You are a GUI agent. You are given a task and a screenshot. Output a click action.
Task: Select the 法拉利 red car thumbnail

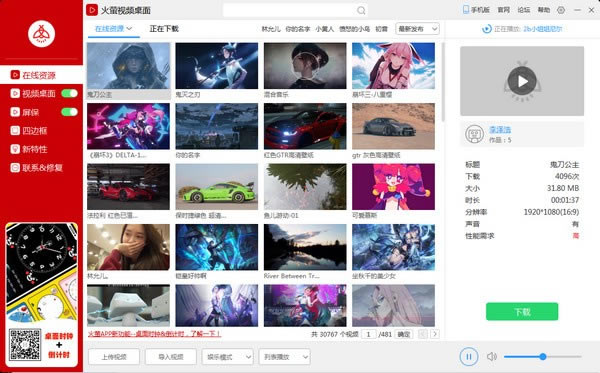pos(129,187)
